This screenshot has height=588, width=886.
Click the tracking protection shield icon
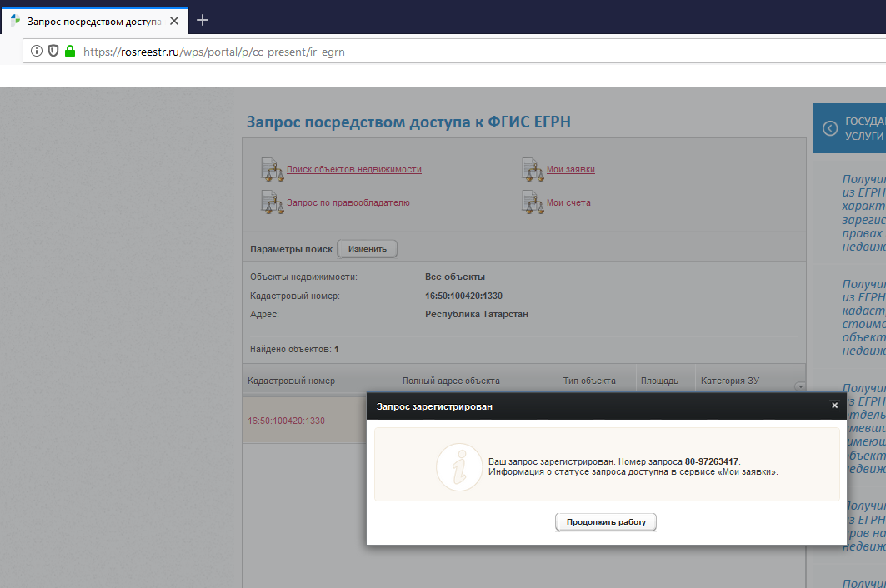pos(53,51)
